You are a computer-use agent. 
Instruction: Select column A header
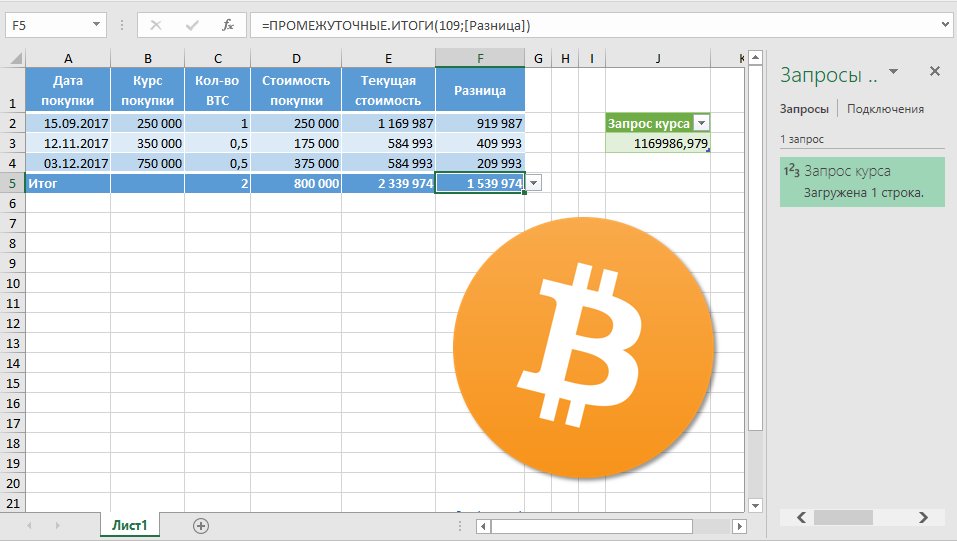(68, 59)
